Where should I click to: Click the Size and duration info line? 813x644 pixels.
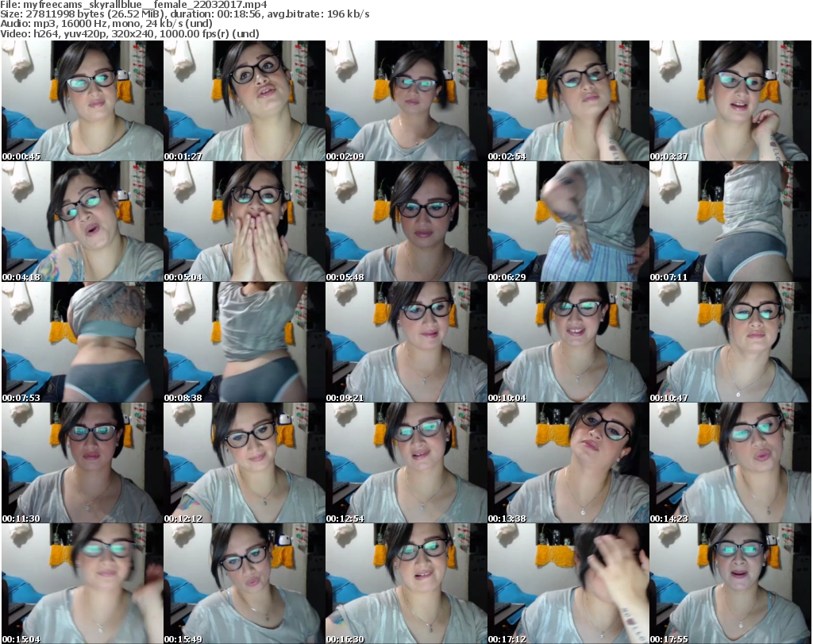pos(184,14)
